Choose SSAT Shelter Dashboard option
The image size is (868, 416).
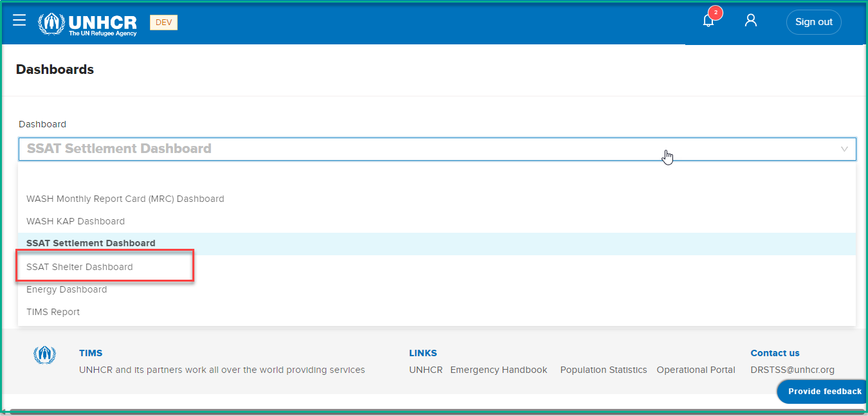pyautogui.click(x=437, y=267)
